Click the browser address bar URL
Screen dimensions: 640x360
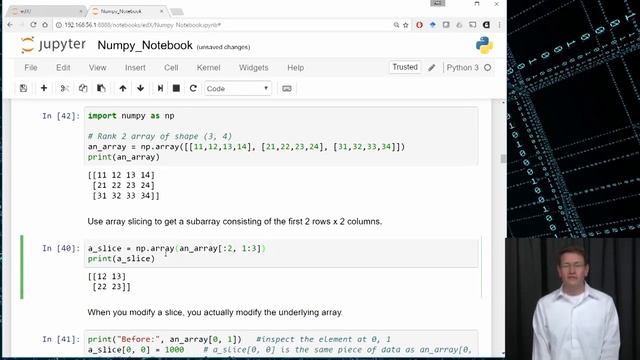(143, 25)
